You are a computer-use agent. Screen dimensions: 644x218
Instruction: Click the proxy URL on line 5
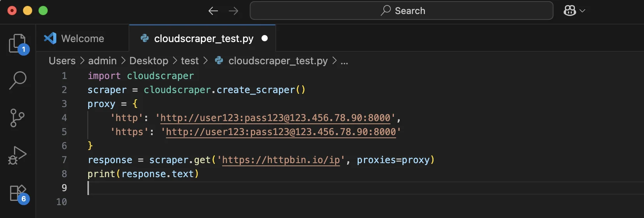click(281, 132)
